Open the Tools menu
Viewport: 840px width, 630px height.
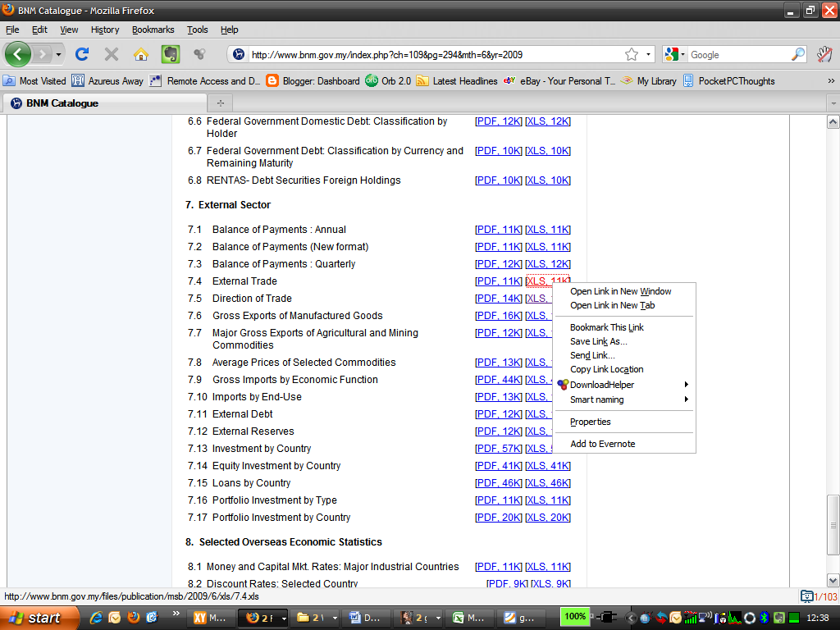[x=197, y=30]
